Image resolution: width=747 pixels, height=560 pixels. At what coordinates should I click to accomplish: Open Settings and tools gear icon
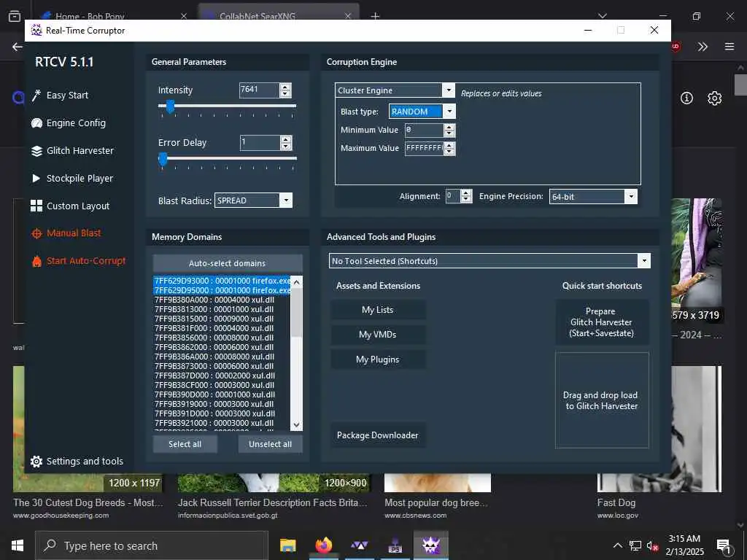tap(36, 461)
